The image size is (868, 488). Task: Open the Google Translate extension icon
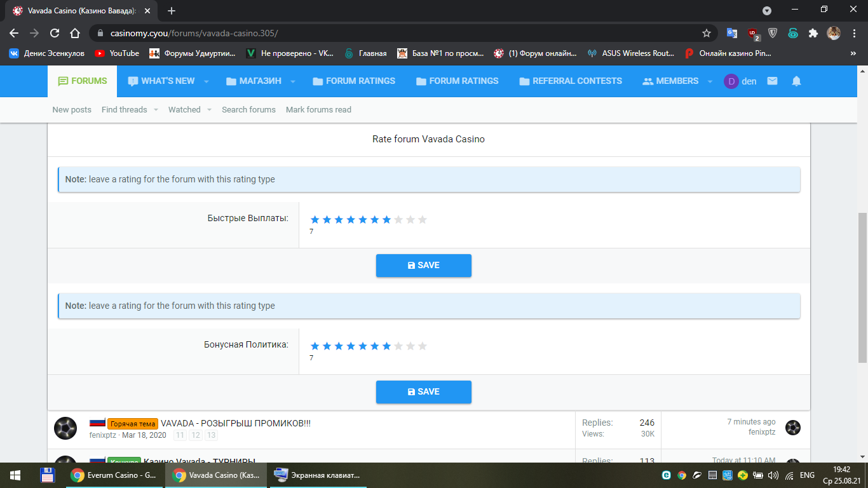pos(733,33)
